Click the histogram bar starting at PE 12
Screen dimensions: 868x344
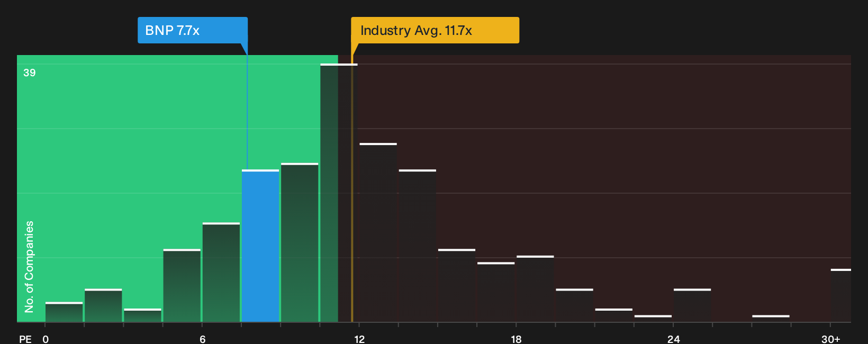coord(378,232)
